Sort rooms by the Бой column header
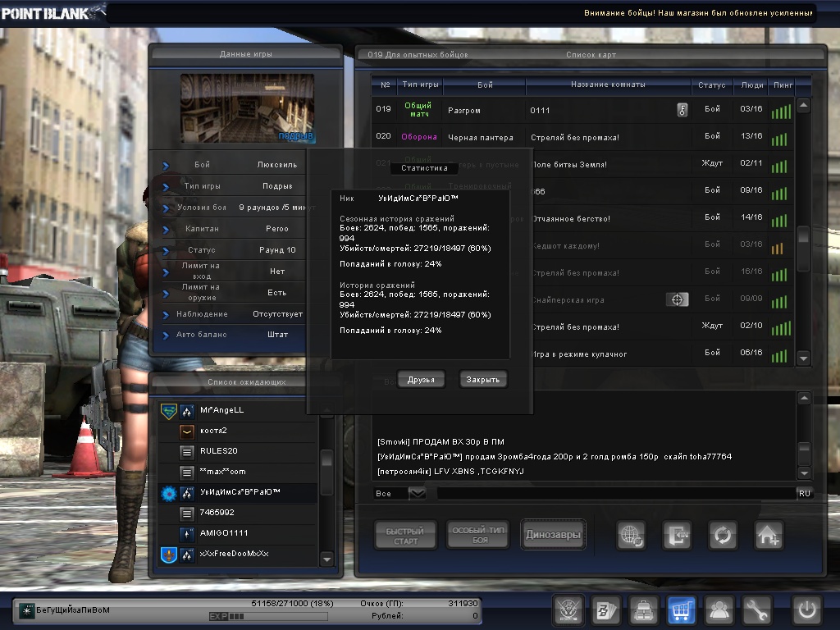840x630 pixels. point(485,84)
